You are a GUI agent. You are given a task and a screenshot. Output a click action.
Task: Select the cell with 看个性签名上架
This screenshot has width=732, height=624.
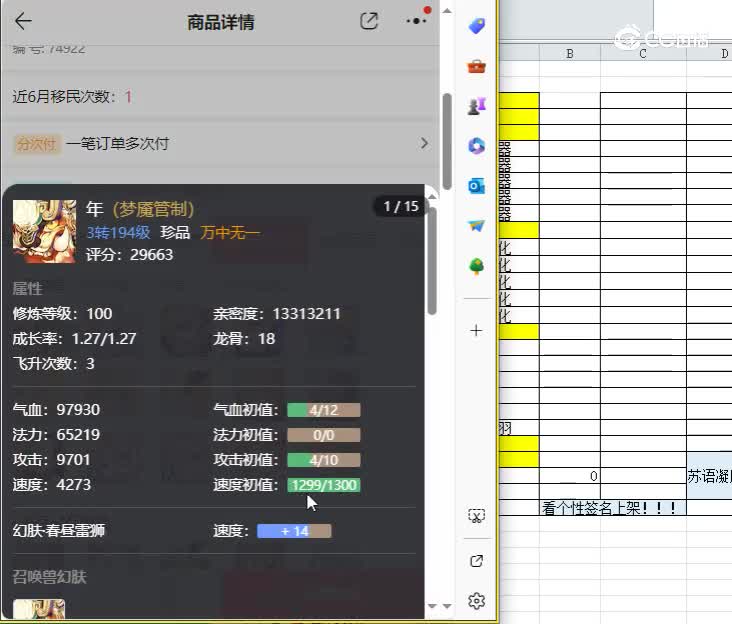click(x=612, y=508)
